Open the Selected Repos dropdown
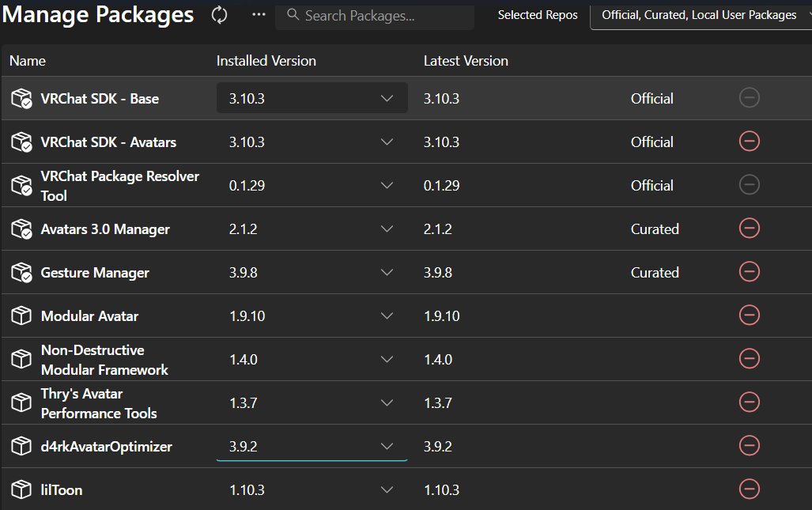This screenshot has width=812, height=510. tap(701, 16)
